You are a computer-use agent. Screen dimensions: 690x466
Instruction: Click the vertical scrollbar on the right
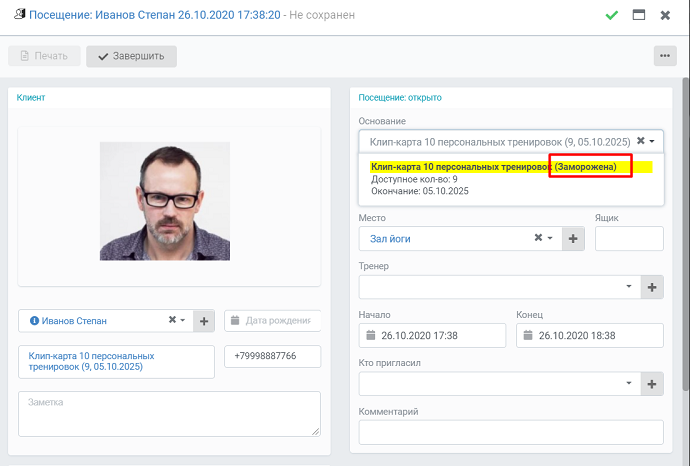click(686, 233)
